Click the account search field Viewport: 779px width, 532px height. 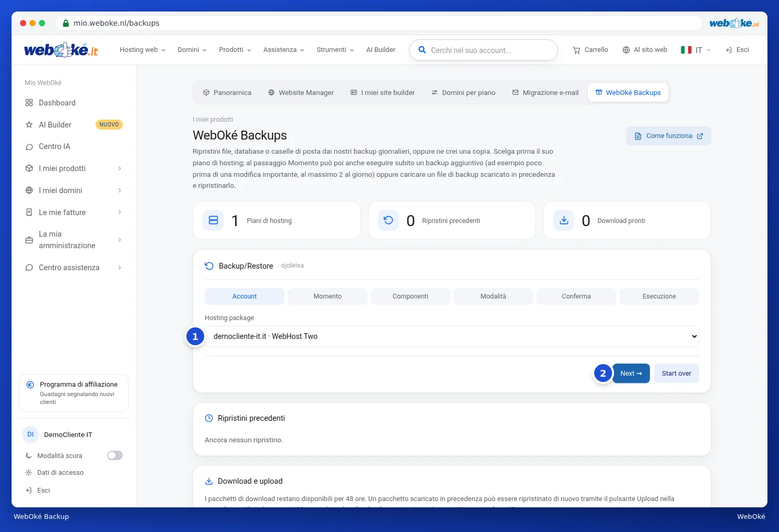[483, 50]
